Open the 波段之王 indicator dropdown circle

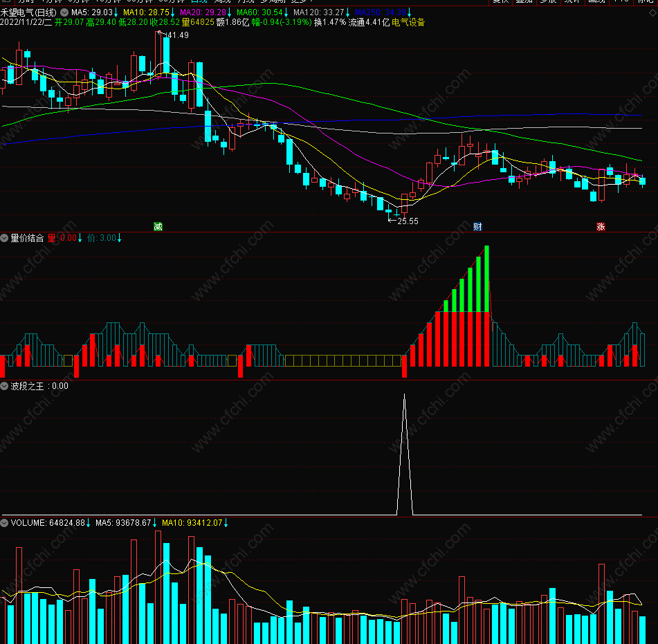point(4,386)
